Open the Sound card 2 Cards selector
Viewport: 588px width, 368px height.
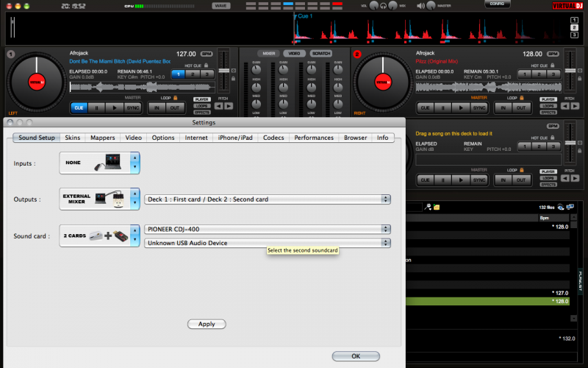click(99, 236)
